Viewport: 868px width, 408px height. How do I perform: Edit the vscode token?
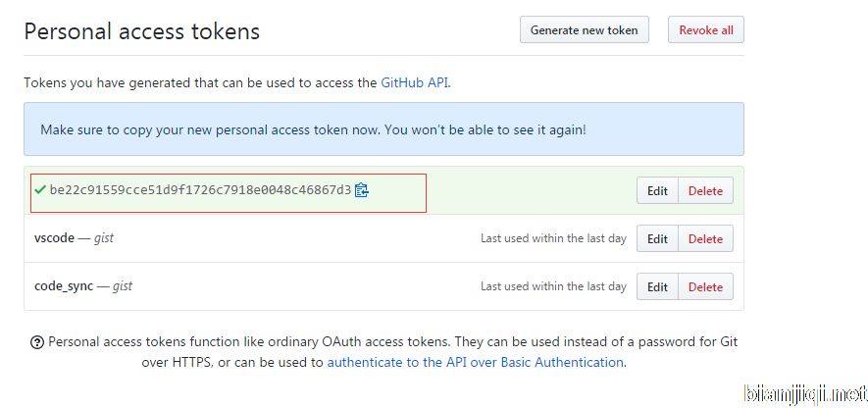[x=657, y=238]
